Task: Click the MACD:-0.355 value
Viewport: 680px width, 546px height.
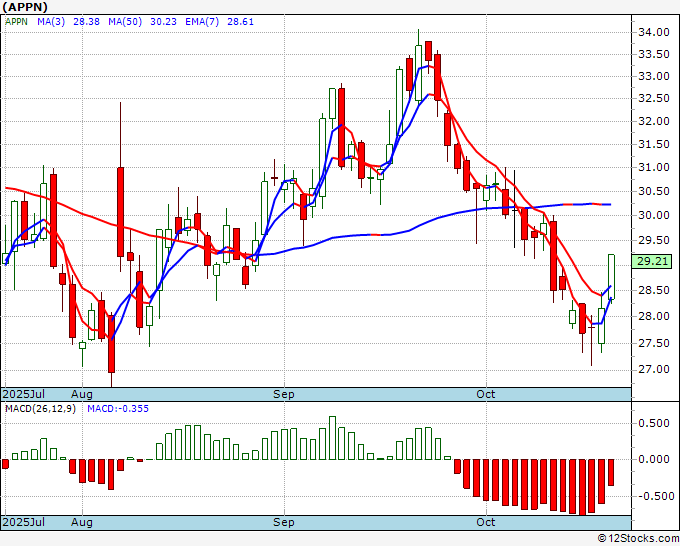Action: 118,409
